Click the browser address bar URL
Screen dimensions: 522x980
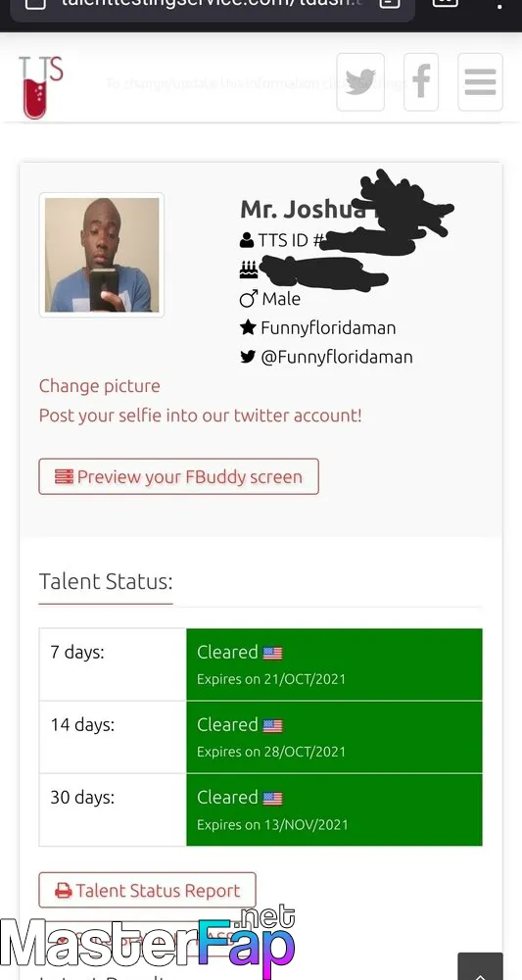(x=211, y=3)
